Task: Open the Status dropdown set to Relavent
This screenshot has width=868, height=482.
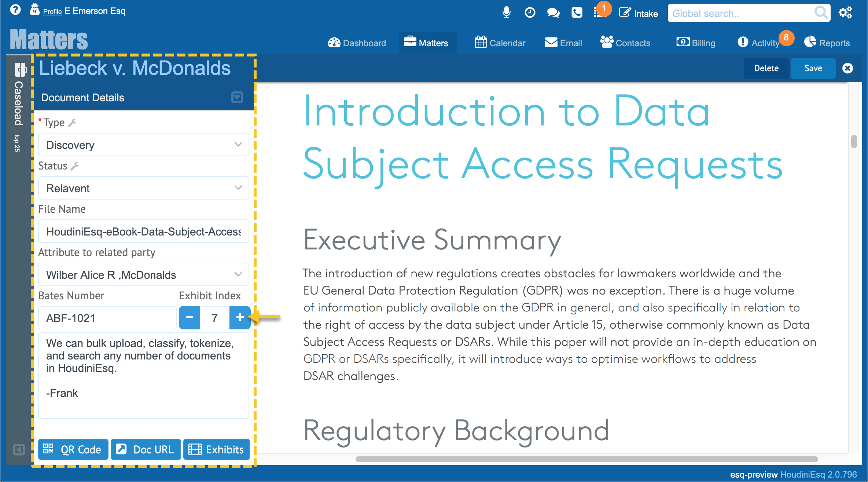Action: point(144,188)
